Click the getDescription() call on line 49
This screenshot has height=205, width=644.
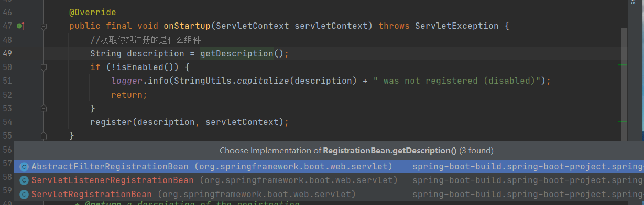click(x=242, y=53)
